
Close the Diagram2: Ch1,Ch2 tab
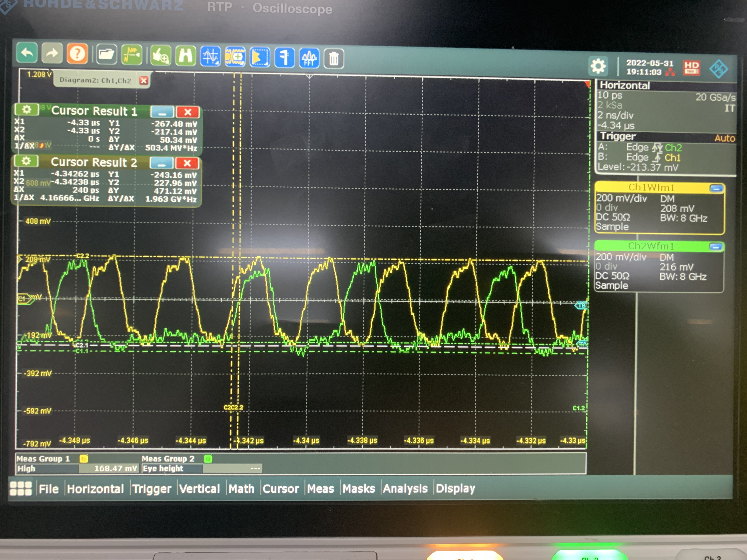[144, 81]
